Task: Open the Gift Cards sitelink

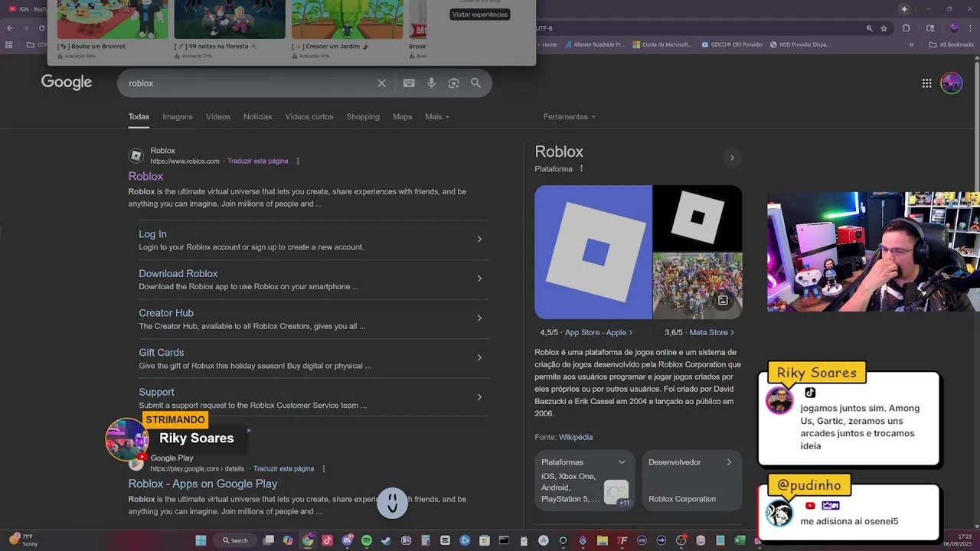Action: pos(161,353)
